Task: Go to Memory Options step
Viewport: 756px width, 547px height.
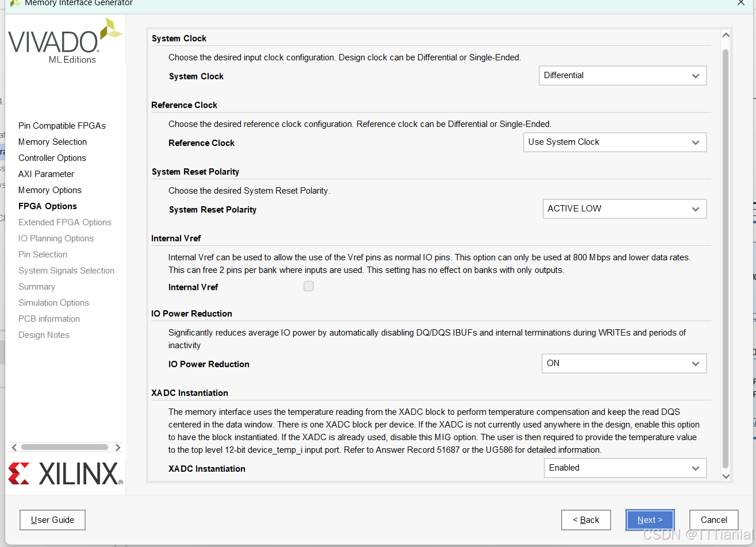Action: click(50, 190)
